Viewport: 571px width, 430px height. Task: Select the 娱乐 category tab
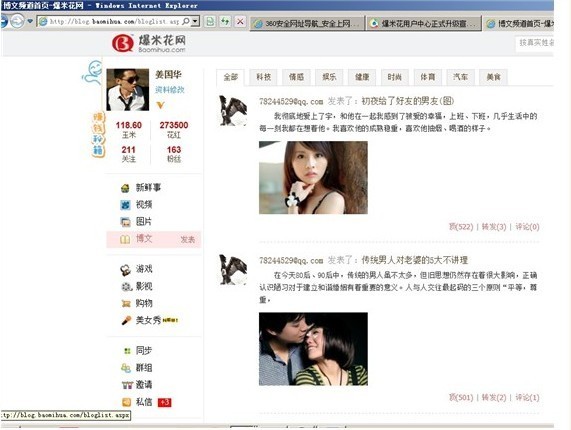tap(329, 77)
